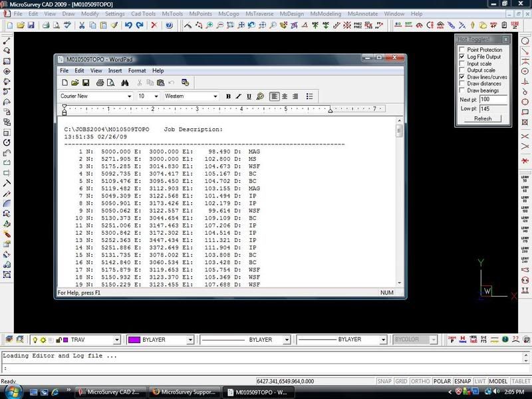The height and width of the screenshot is (399, 532).
Task: Uncheck the Draw lines/curves checkbox
Action: click(x=462, y=76)
